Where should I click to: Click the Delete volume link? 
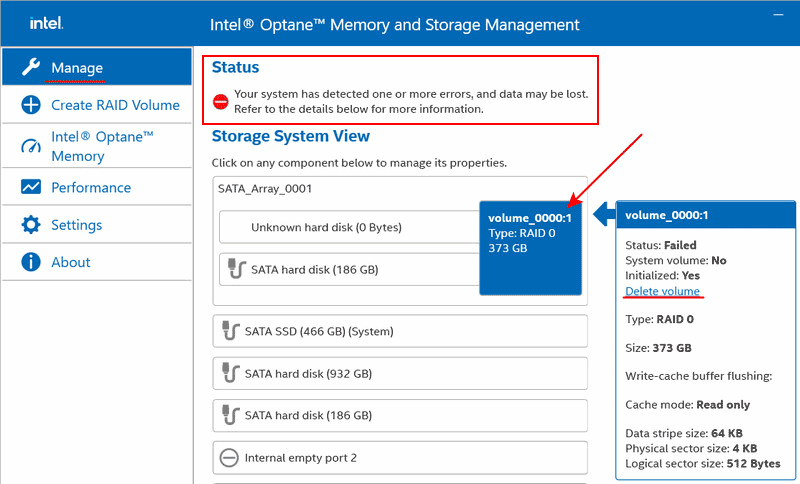[662, 291]
